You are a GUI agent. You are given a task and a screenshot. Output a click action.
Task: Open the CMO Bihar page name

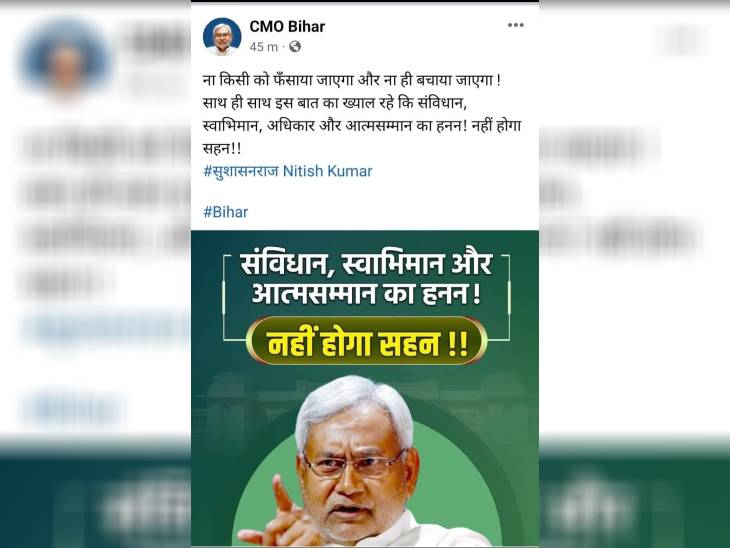click(x=287, y=27)
